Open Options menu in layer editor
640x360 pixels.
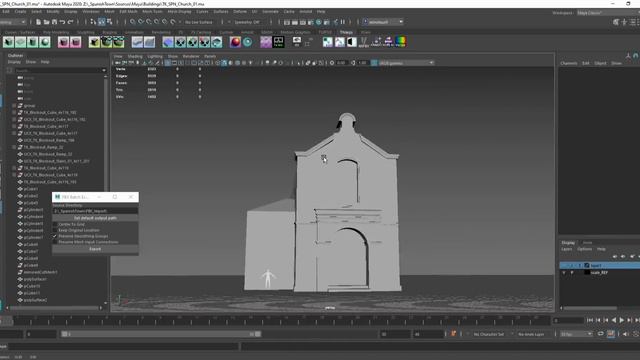click(584, 249)
